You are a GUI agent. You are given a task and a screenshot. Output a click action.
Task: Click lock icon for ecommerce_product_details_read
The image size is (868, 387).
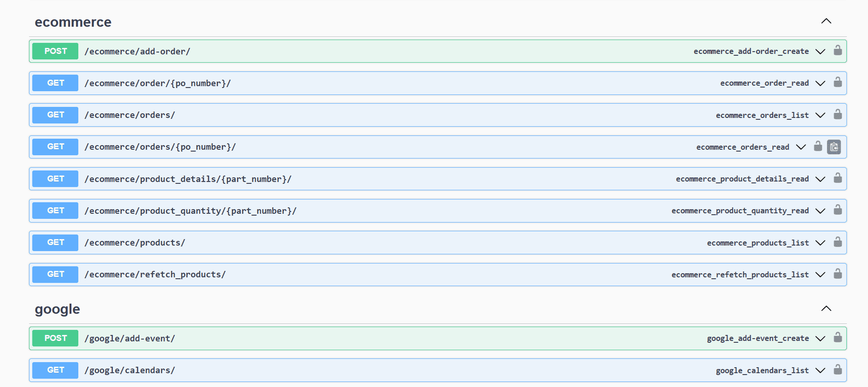(838, 178)
